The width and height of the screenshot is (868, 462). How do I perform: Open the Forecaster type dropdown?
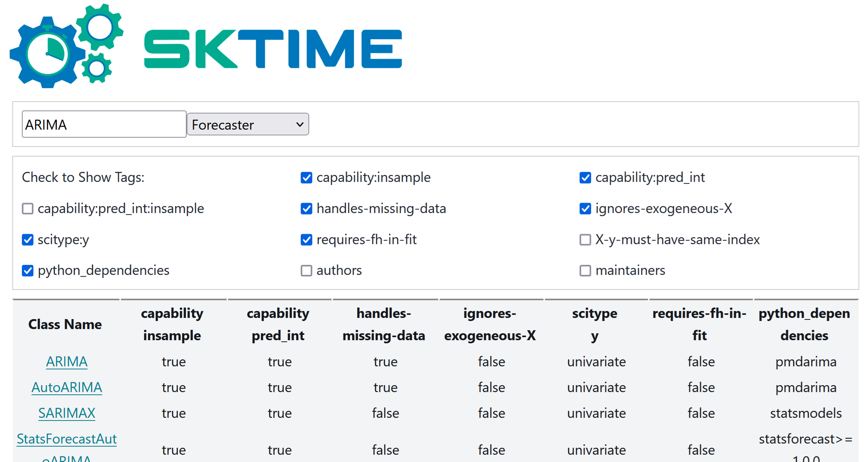248,124
